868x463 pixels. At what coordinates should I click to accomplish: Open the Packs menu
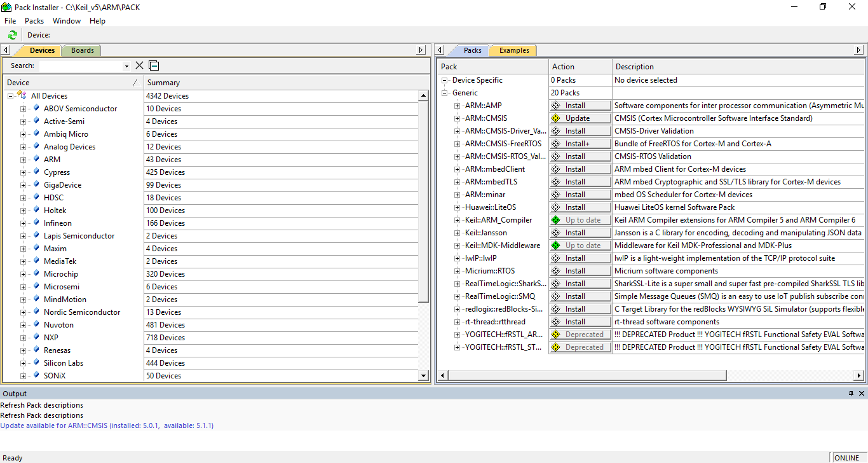pos(34,21)
